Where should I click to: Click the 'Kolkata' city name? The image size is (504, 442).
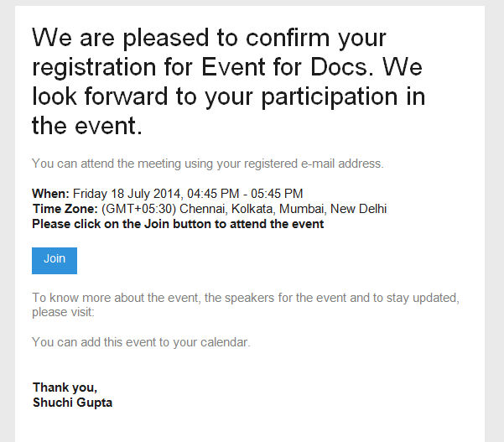coord(253,209)
